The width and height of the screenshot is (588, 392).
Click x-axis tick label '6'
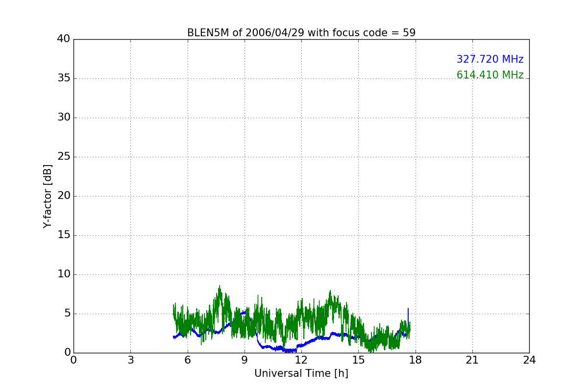point(188,360)
